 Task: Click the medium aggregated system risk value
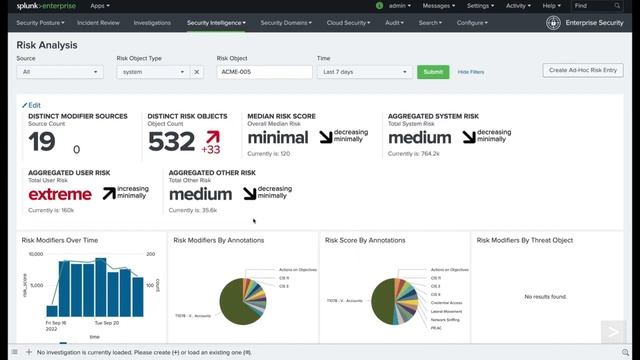pos(420,138)
